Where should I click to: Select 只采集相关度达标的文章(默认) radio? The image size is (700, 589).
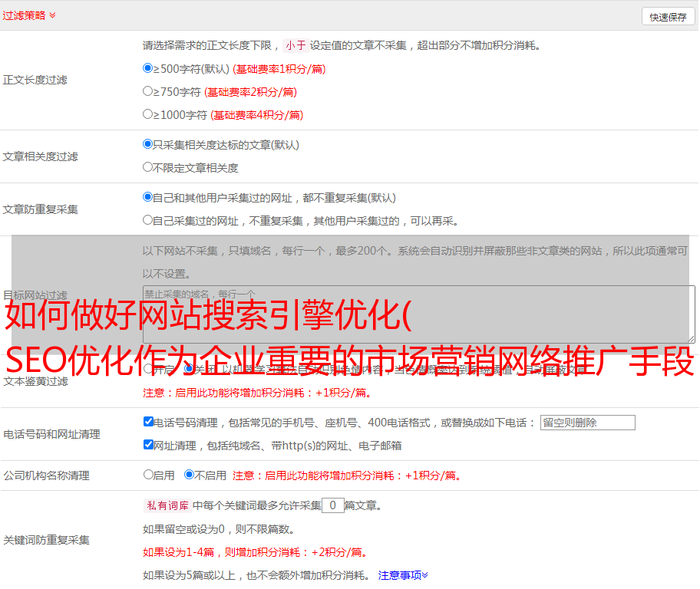pos(148,144)
